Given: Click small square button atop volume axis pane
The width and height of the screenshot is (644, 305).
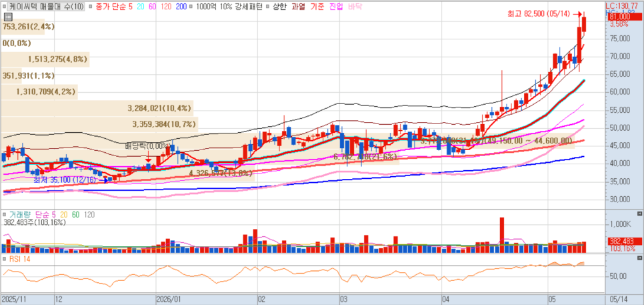Looking at the screenshot, I should coord(639,214).
